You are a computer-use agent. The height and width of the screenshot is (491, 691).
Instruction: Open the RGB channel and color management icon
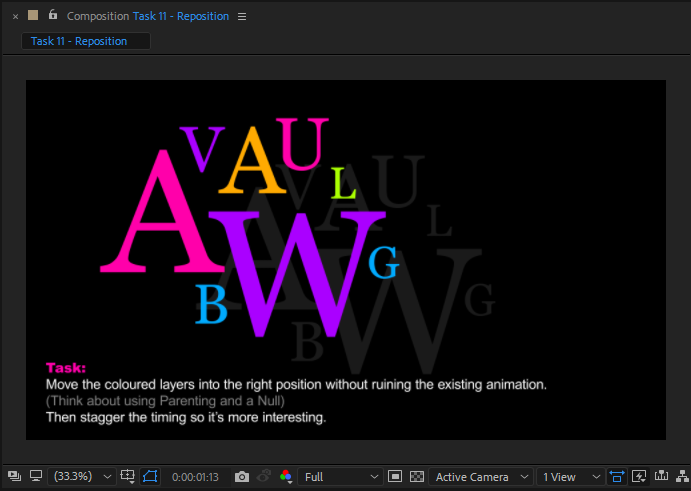[286, 476]
